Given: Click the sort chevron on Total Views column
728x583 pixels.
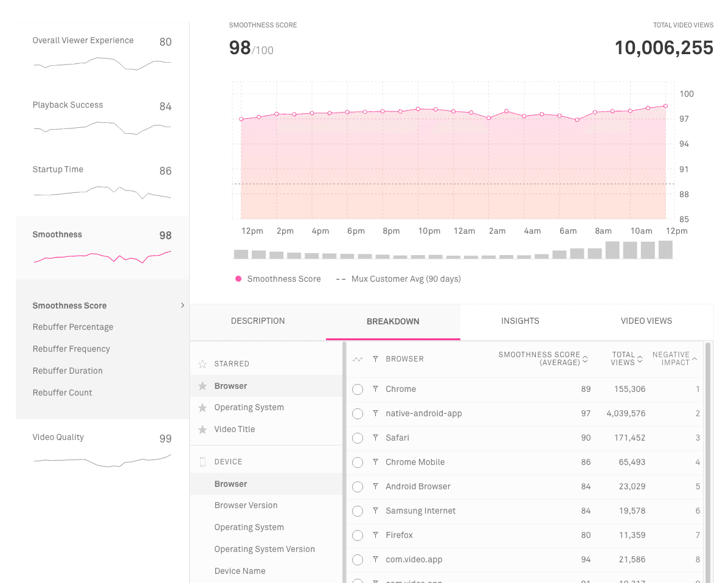Looking at the screenshot, I should click(x=640, y=358).
